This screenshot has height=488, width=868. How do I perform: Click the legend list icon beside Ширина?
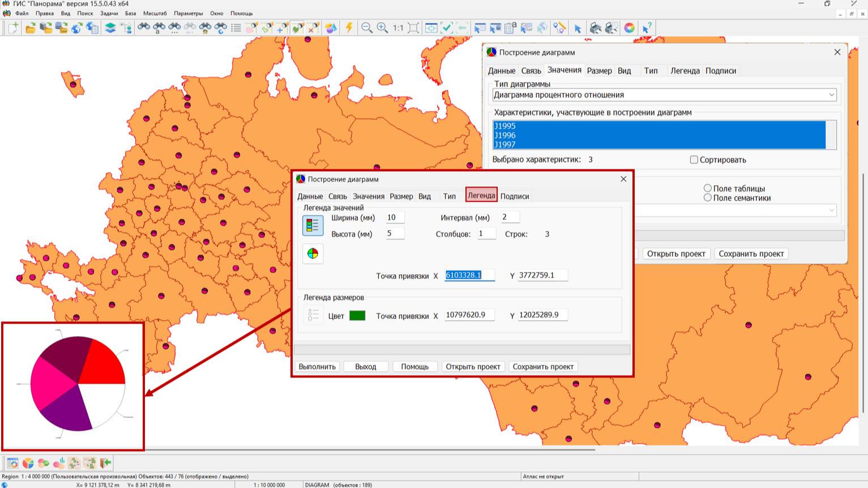313,226
